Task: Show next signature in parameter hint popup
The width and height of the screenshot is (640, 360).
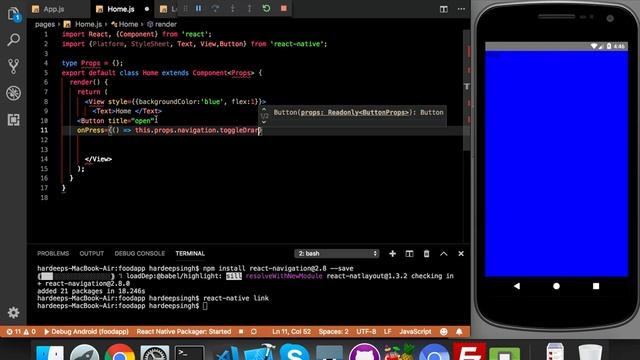Action: tap(264, 122)
